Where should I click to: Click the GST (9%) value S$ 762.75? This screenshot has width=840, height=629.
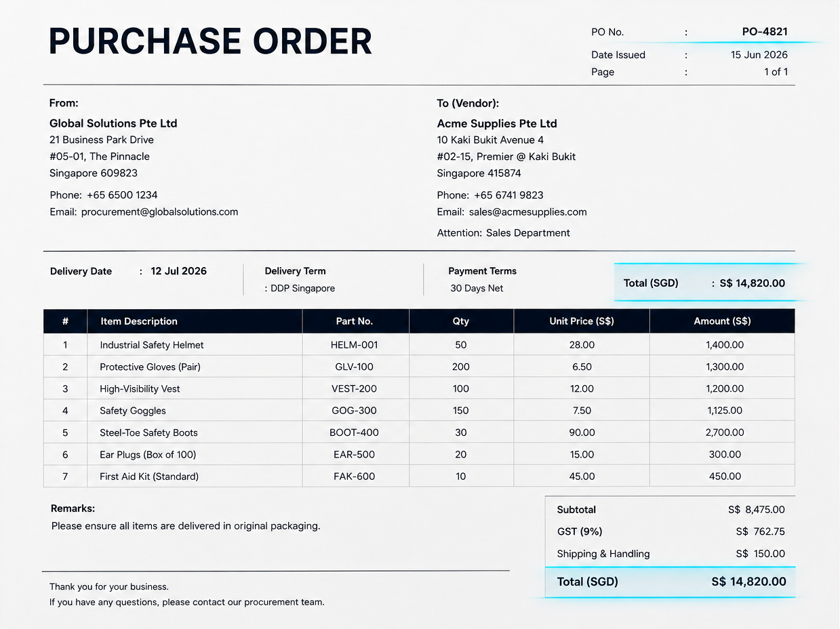coord(761,531)
